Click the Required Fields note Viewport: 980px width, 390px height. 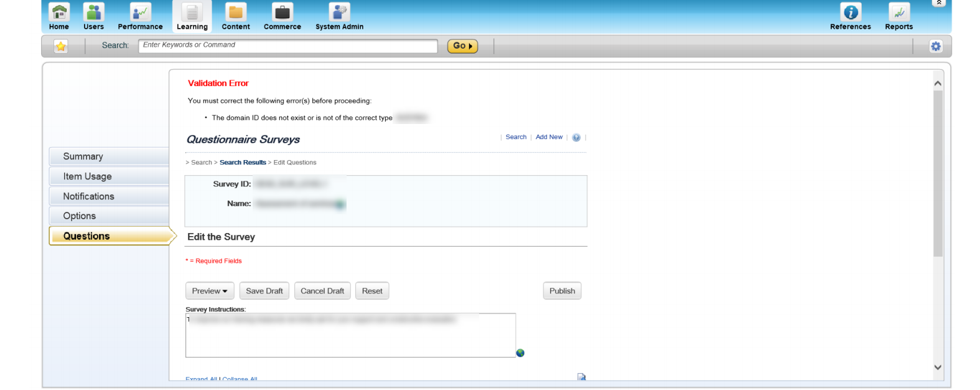213,261
